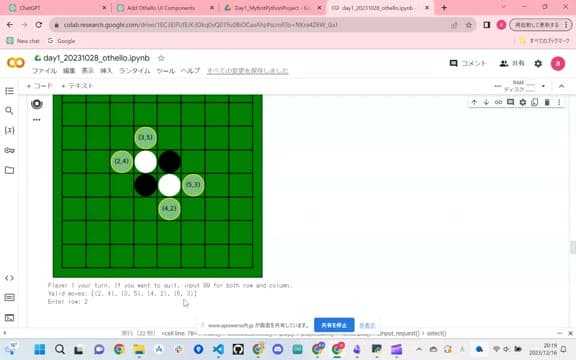576x360 pixels.
Task: Click the 非表示 hide link
Action: [x=367, y=325]
